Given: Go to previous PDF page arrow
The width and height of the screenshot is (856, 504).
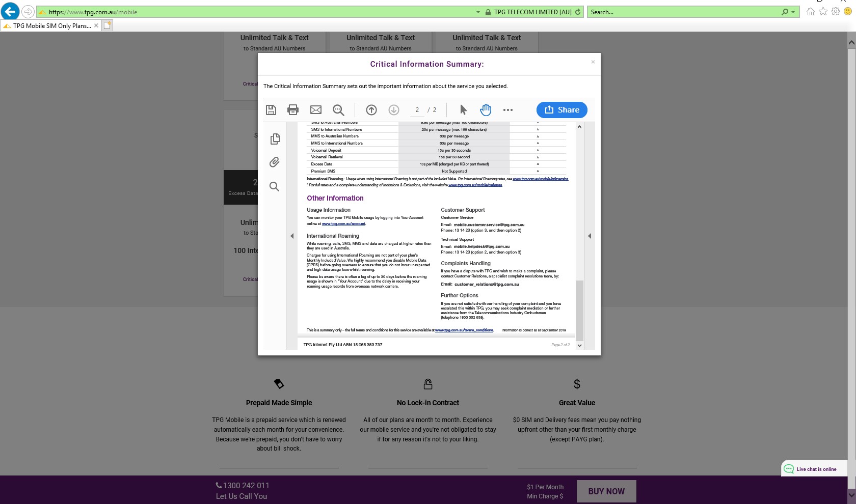Looking at the screenshot, I should 371,110.
